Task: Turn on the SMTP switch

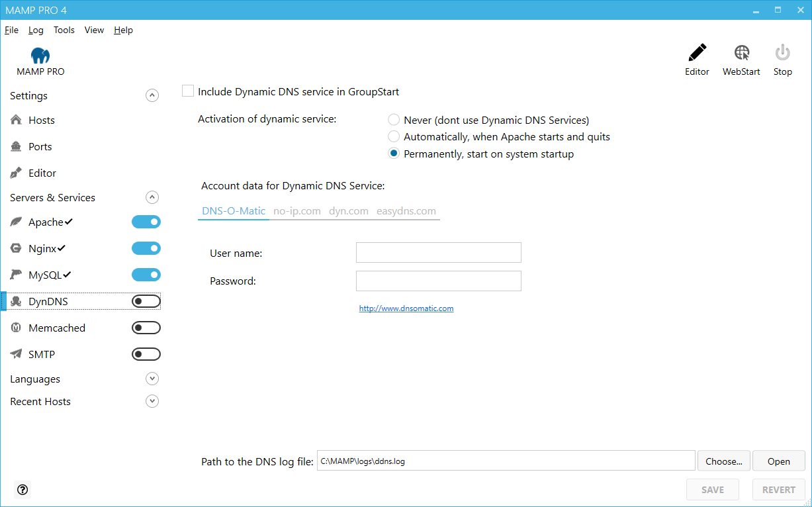Action: point(146,354)
